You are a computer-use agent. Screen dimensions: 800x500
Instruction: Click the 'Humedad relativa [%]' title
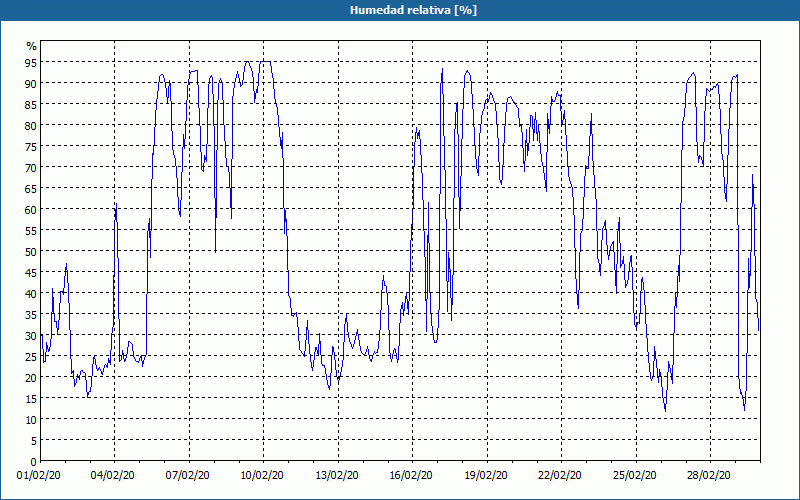coord(413,10)
